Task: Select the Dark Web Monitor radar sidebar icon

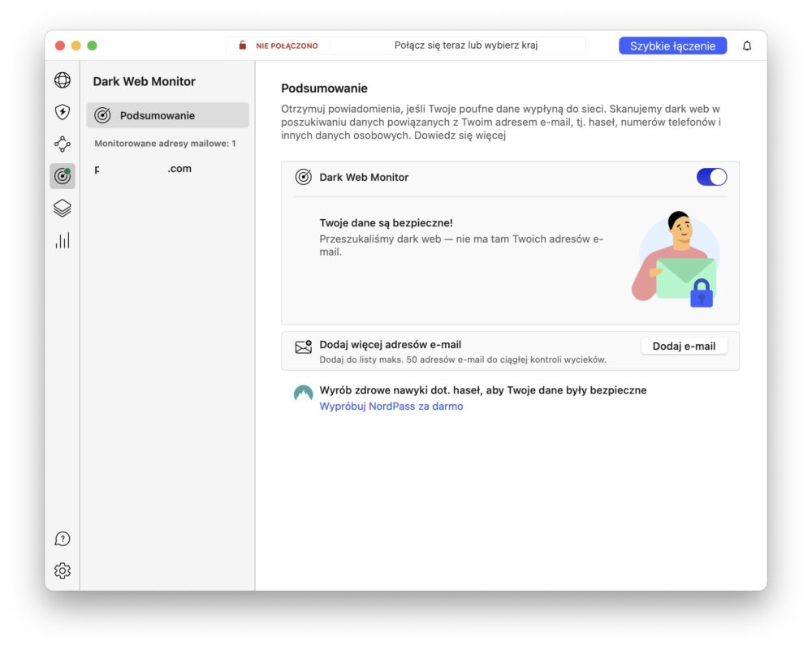Action: point(63,176)
